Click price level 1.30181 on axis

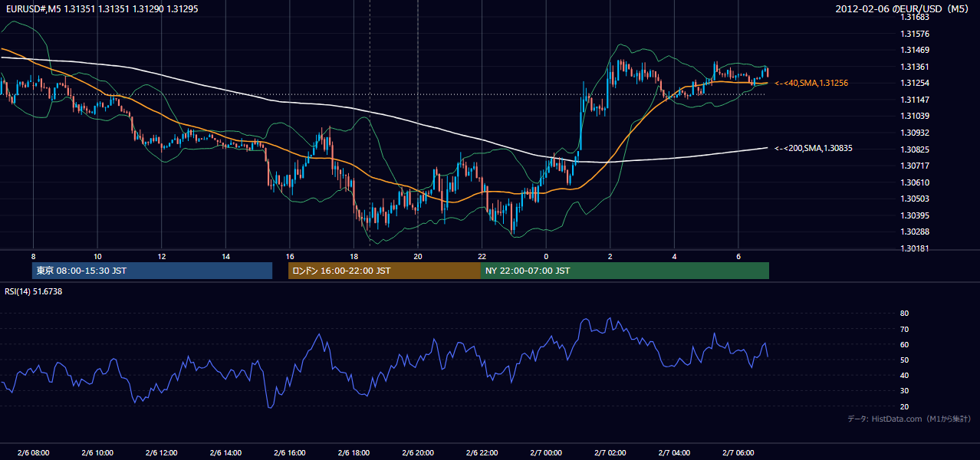(x=916, y=248)
